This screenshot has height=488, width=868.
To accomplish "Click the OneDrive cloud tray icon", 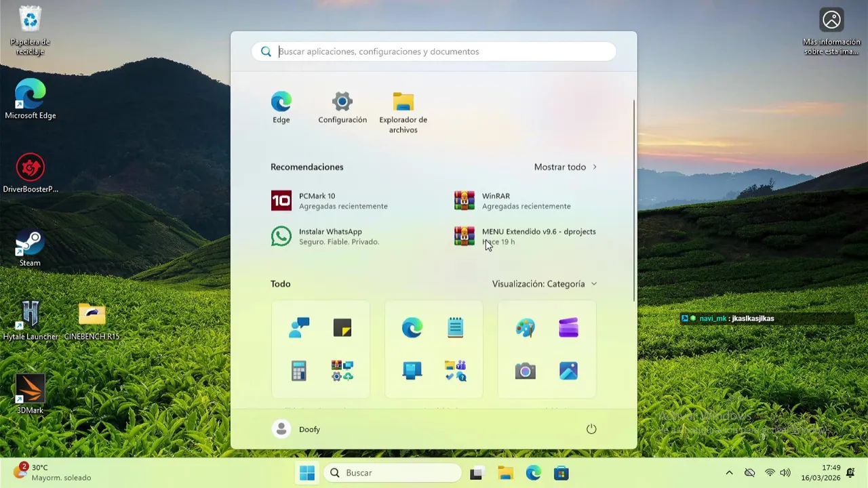I will pyautogui.click(x=749, y=473).
